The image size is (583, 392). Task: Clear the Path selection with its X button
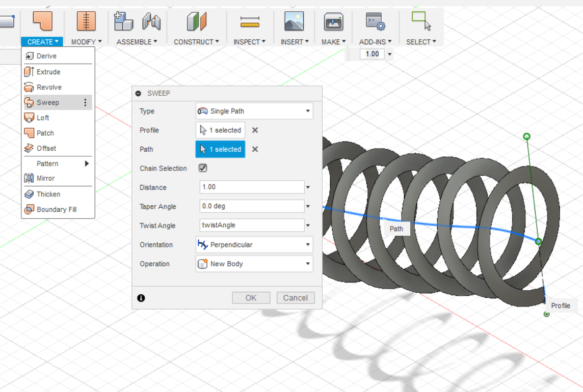254,149
